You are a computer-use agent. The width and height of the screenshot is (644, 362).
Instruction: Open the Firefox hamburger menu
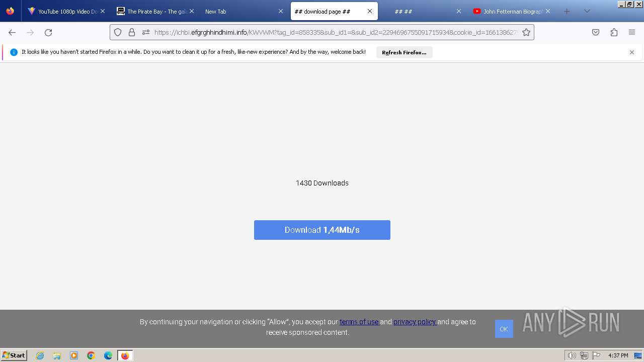pyautogui.click(x=632, y=32)
